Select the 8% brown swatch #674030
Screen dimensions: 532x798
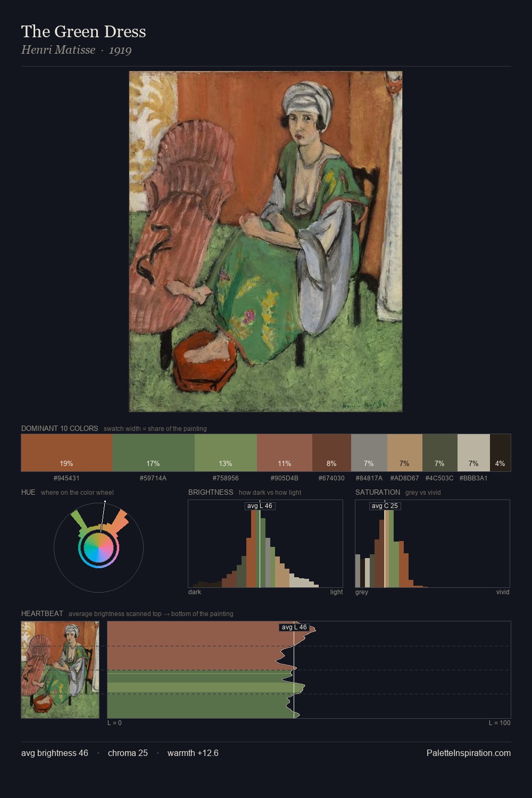(x=331, y=453)
